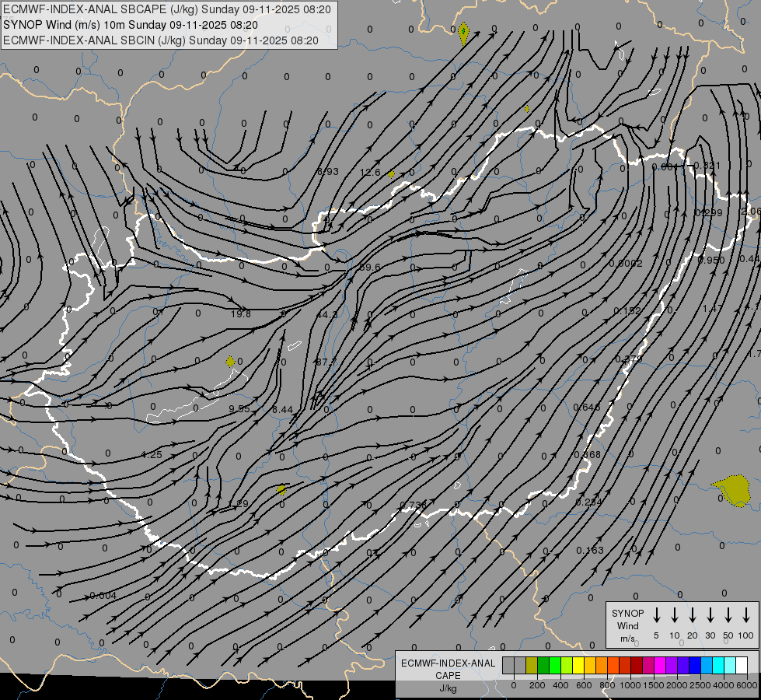
Task: Click the 12.6 data value on the map
Action: (370, 172)
